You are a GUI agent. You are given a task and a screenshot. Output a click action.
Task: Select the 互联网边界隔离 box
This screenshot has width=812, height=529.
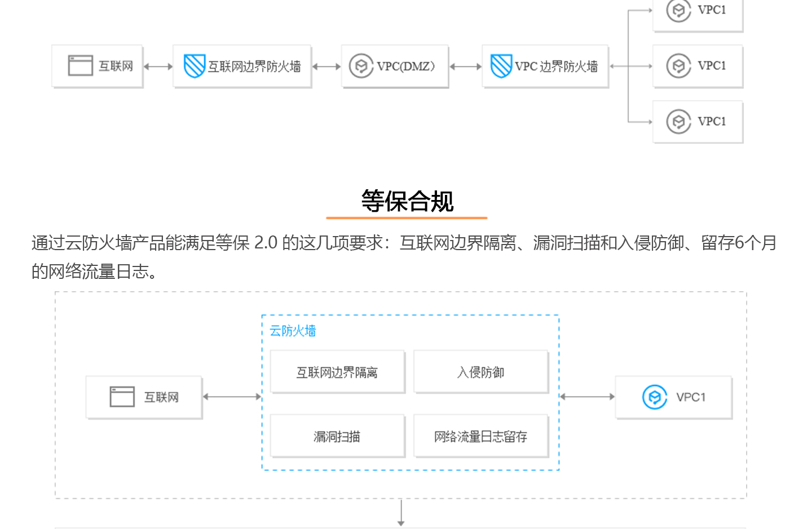[337, 372]
